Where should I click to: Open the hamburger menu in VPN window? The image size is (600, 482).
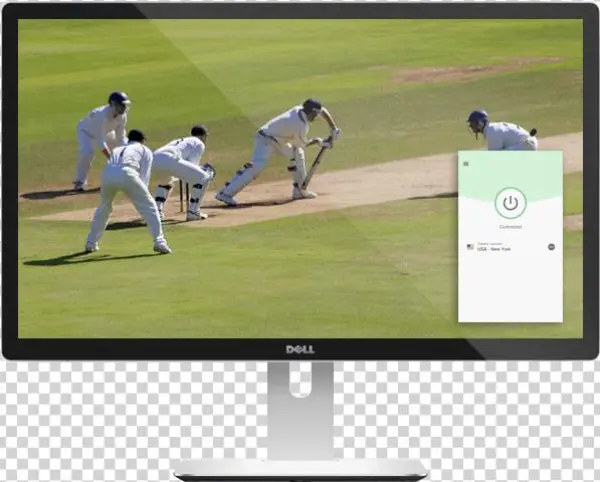point(466,164)
